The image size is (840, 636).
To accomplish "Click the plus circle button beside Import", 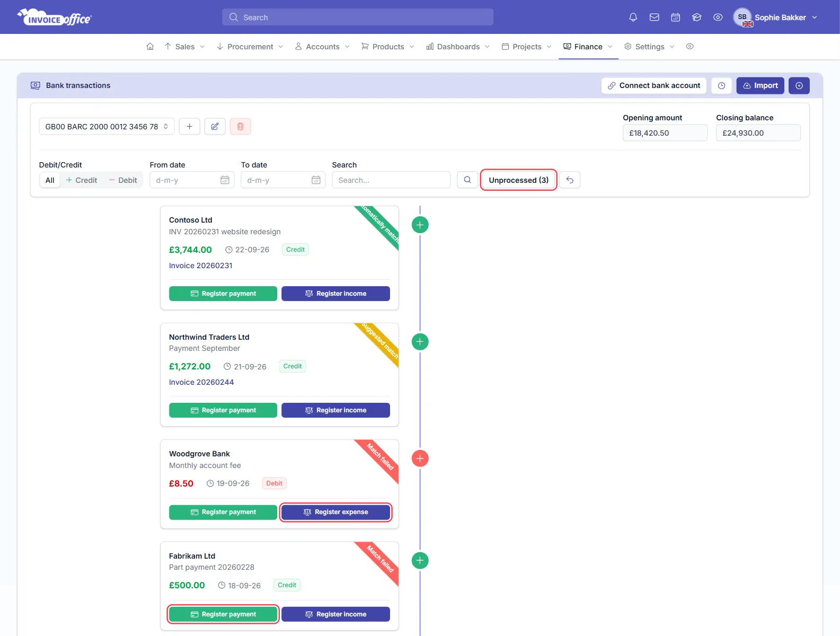I will click(799, 86).
